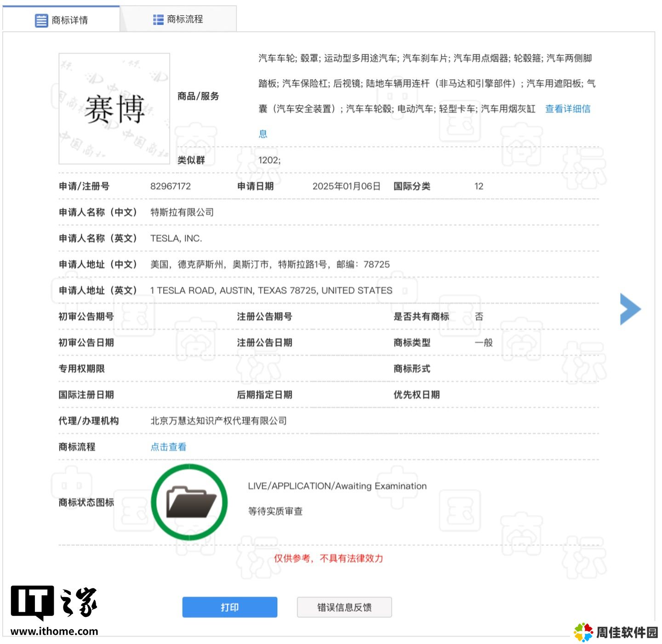
Task: Click the shared trademark value 否
Action: [x=479, y=316]
